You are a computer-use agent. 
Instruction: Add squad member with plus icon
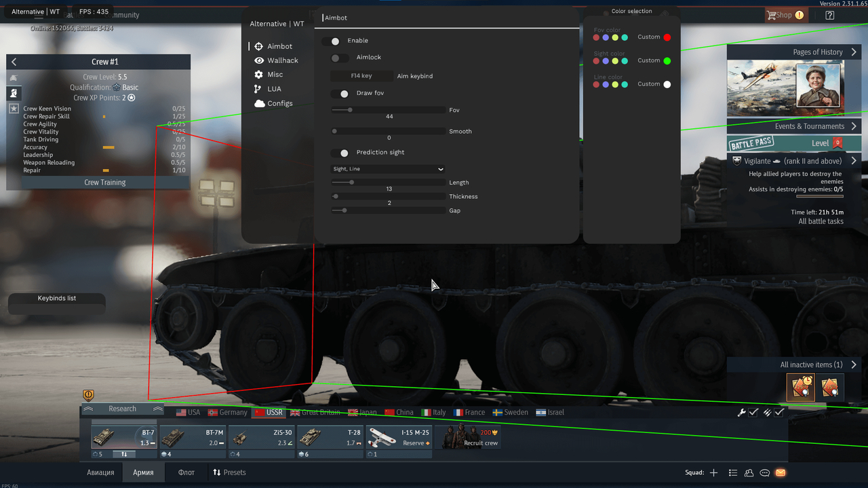[x=713, y=473]
